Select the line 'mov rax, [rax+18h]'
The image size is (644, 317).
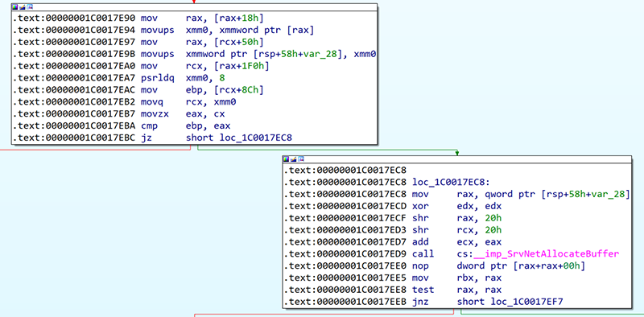(x=138, y=18)
